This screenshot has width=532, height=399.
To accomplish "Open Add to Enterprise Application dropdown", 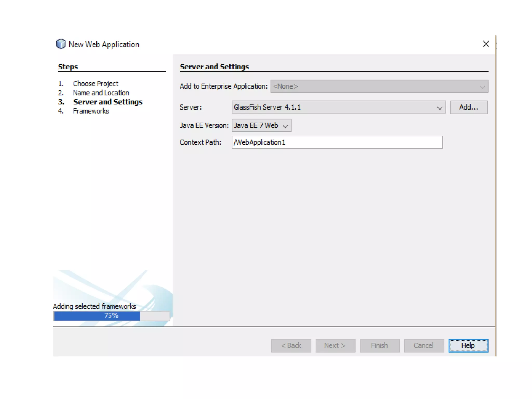I will 379,86.
